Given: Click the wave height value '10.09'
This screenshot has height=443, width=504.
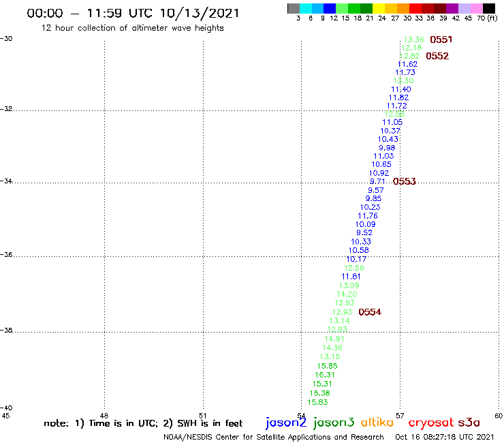Looking at the screenshot, I should coord(366,224).
